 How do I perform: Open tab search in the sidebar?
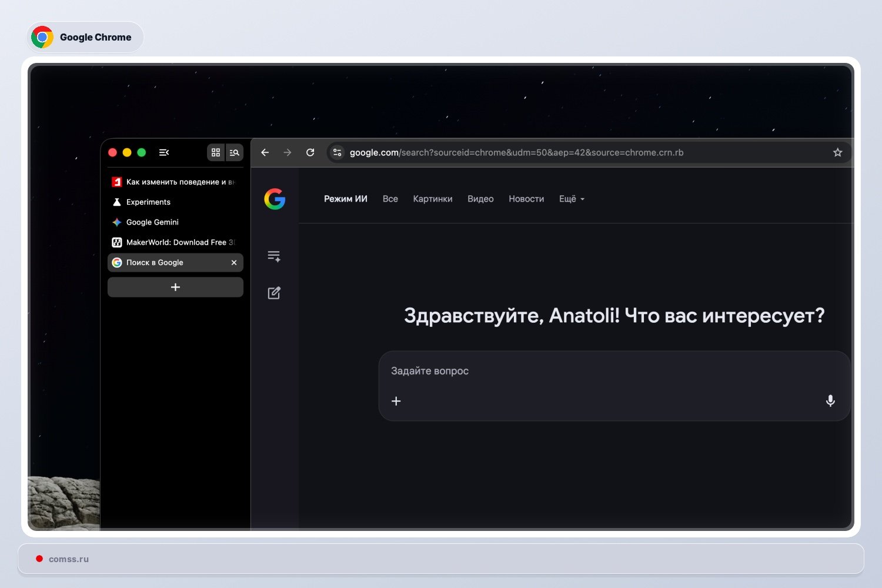[234, 152]
